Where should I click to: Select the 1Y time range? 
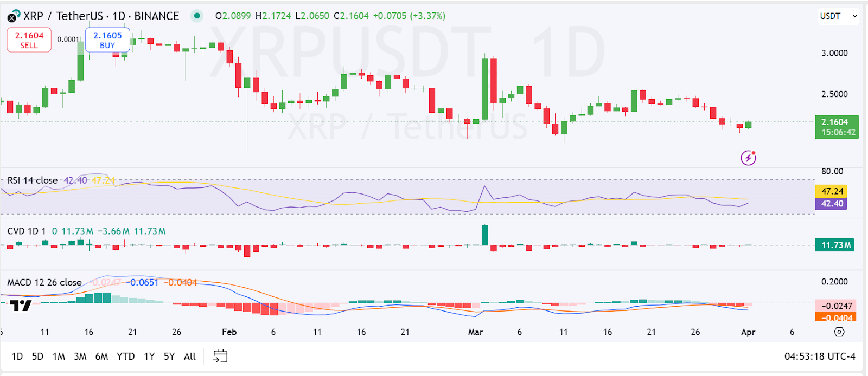(x=149, y=356)
